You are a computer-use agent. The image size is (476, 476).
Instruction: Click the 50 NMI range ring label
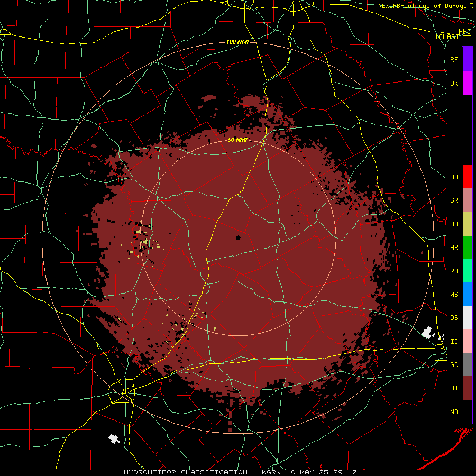tap(237, 140)
